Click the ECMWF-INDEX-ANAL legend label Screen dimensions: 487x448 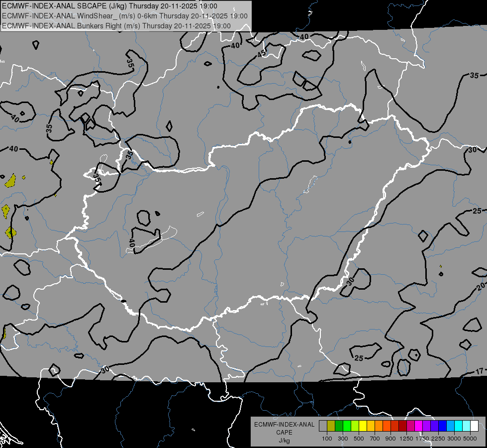point(284,425)
